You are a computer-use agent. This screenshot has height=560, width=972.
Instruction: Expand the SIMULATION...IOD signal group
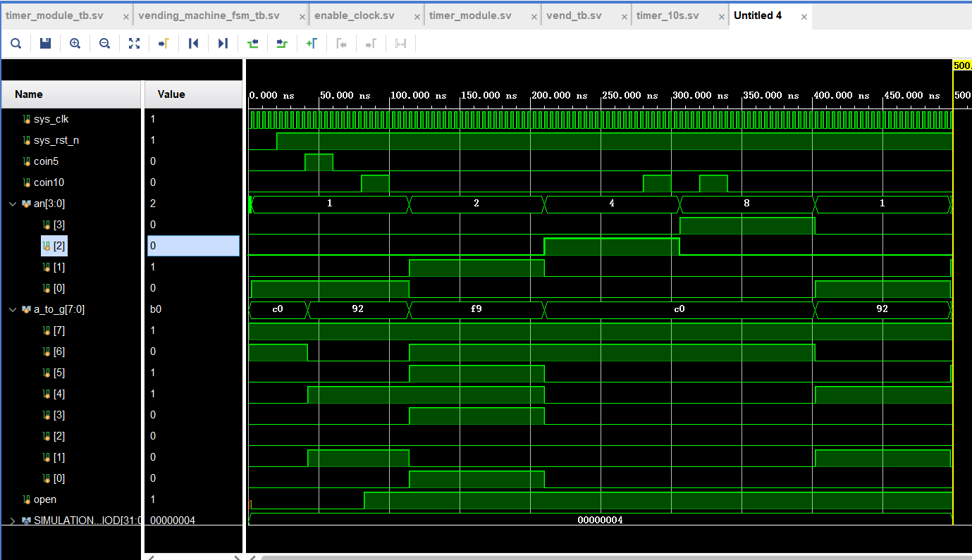(x=13, y=521)
